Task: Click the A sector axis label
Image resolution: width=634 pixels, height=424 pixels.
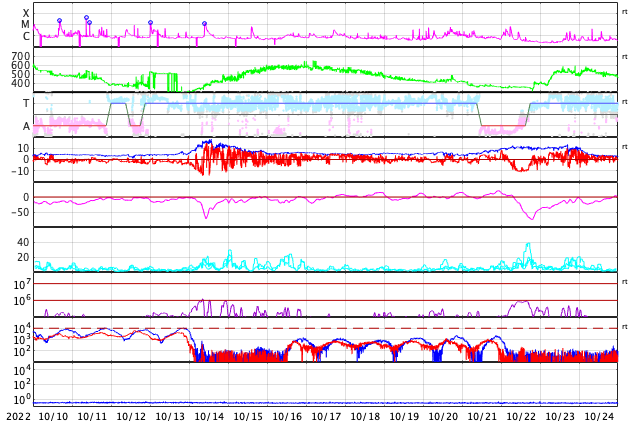Action: tap(26, 127)
